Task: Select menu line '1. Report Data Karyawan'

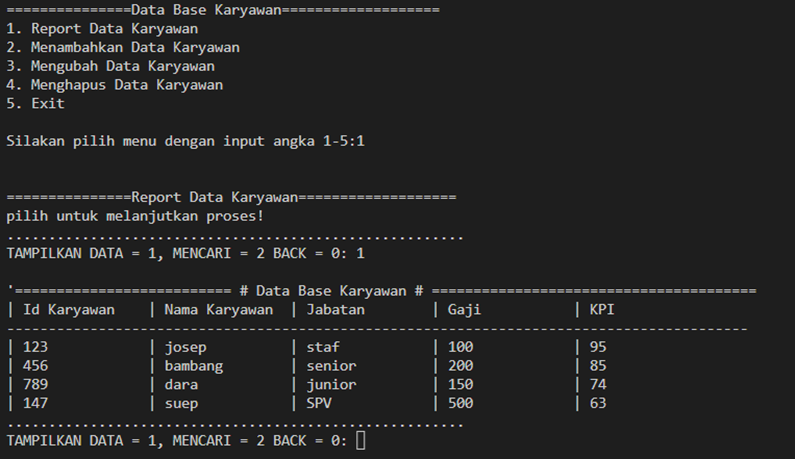Action: (x=102, y=29)
